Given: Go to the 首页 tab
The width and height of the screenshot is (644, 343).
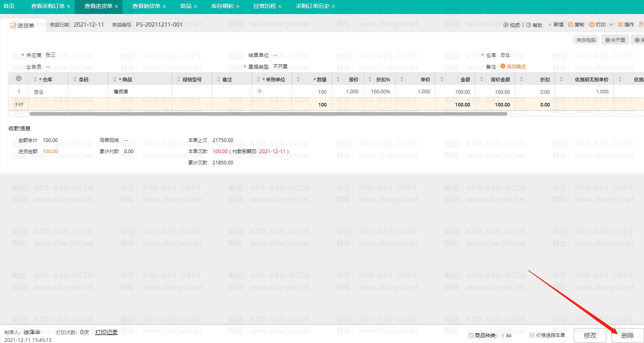Looking at the screenshot, I should [x=9, y=6].
